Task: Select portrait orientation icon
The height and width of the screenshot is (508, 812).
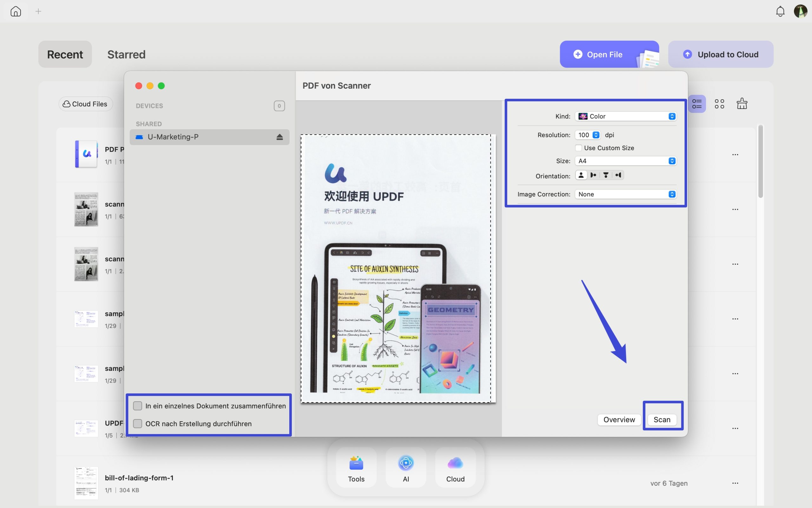Action: 581,175
